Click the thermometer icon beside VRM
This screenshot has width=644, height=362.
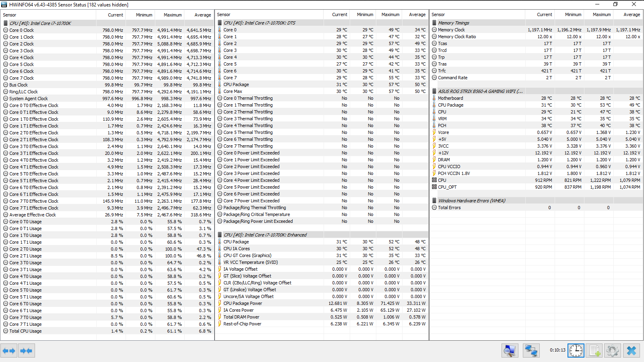coord(434,119)
